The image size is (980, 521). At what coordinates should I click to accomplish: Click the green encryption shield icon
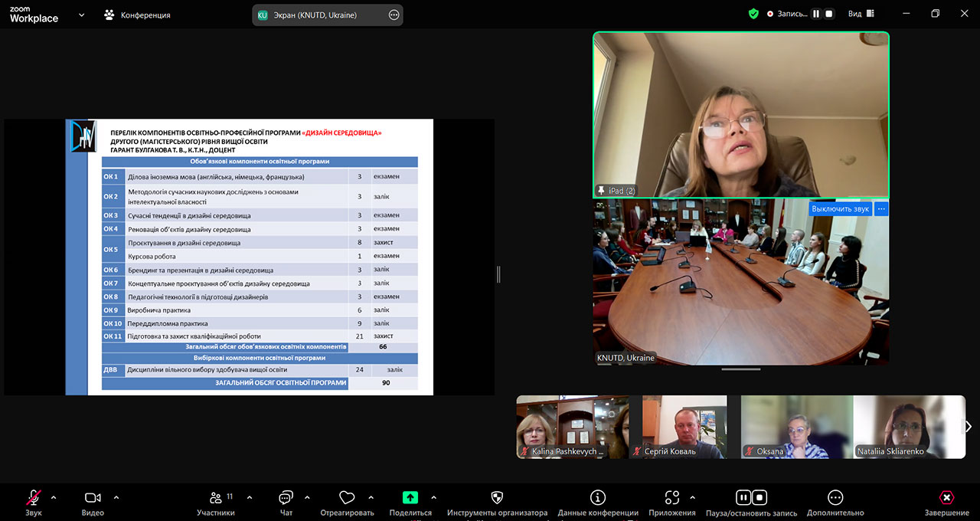pyautogui.click(x=753, y=14)
